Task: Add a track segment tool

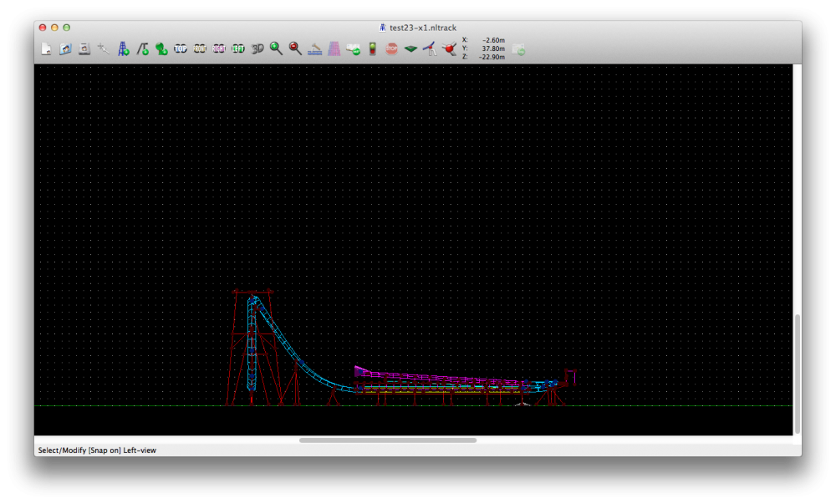Action: coord(123,49)
